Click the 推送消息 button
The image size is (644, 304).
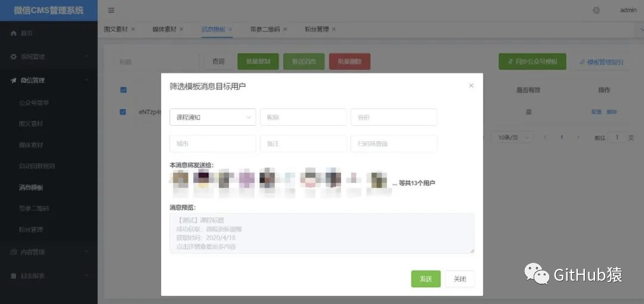pos(304,61)
